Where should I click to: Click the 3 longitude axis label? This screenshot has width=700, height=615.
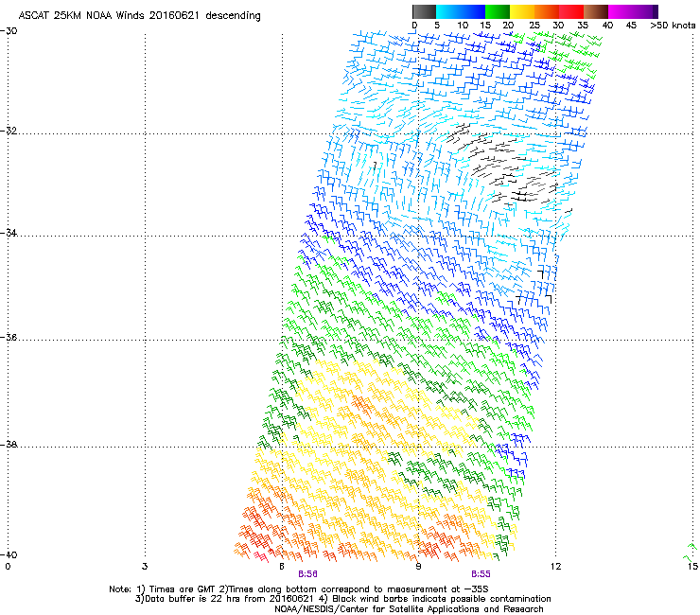145,567
